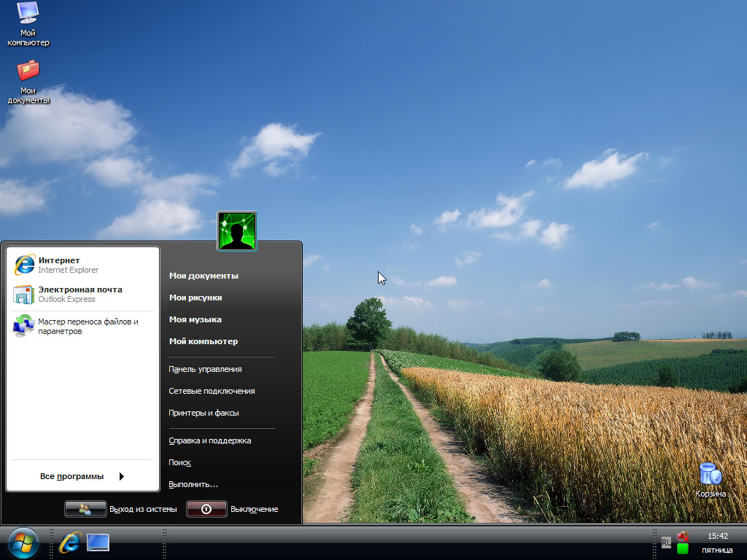The width and height of the screenshot is (747, 560).
Task: Open Панель управления from Start menu
Action: tap(205, 369)
